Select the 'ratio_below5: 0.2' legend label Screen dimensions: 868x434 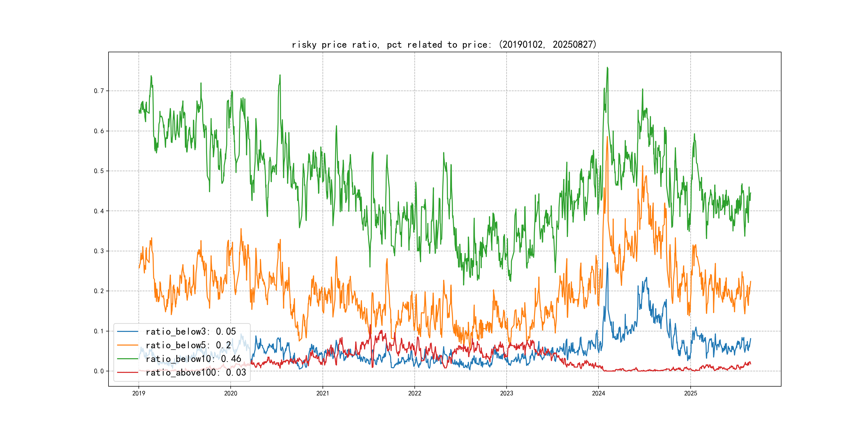tap(188, 345)
